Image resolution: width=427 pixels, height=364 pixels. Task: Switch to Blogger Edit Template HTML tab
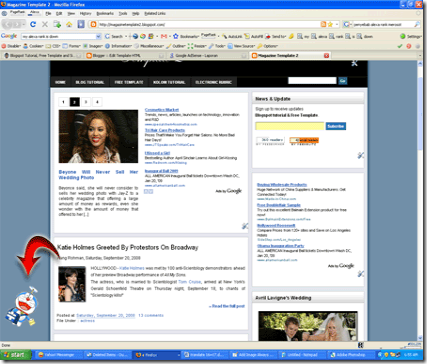pyautogui.click(x=125, y=56)
